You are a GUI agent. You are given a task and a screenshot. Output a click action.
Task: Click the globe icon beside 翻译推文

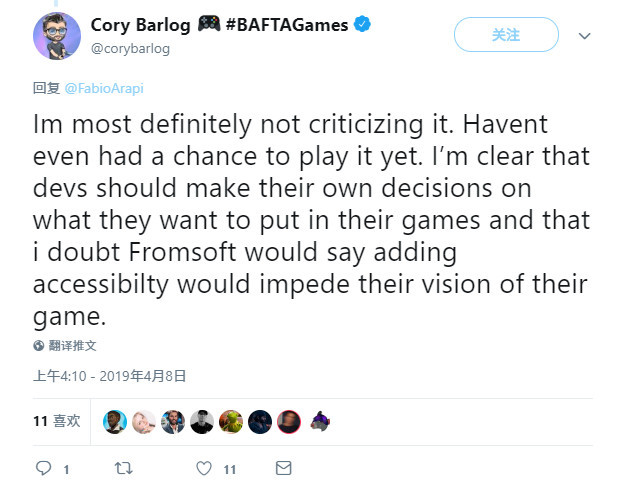[x=39, y=346]
